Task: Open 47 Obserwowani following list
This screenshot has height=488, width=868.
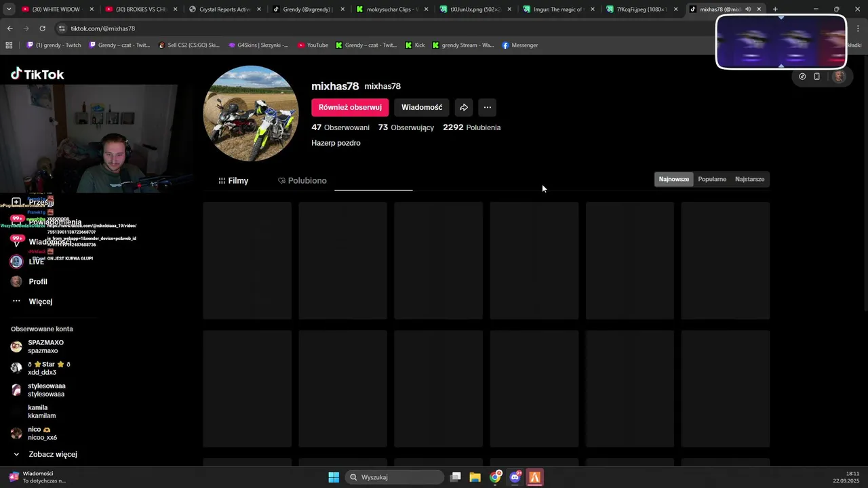Action: [x=340, y=127]
